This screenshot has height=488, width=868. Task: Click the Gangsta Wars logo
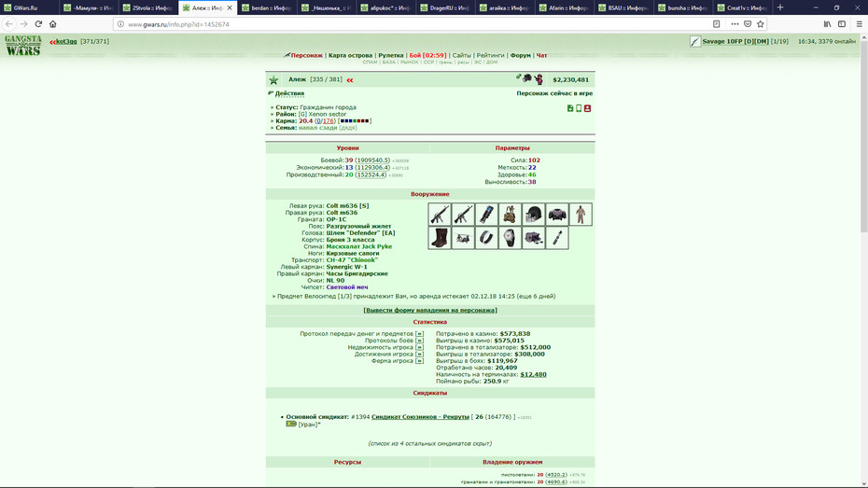click(x=22, y=46)
